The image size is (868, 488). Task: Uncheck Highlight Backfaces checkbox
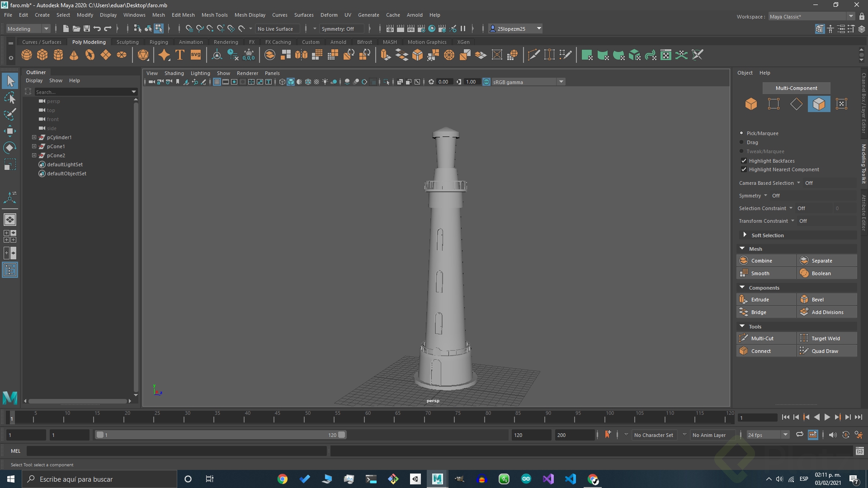pos(744,161)
